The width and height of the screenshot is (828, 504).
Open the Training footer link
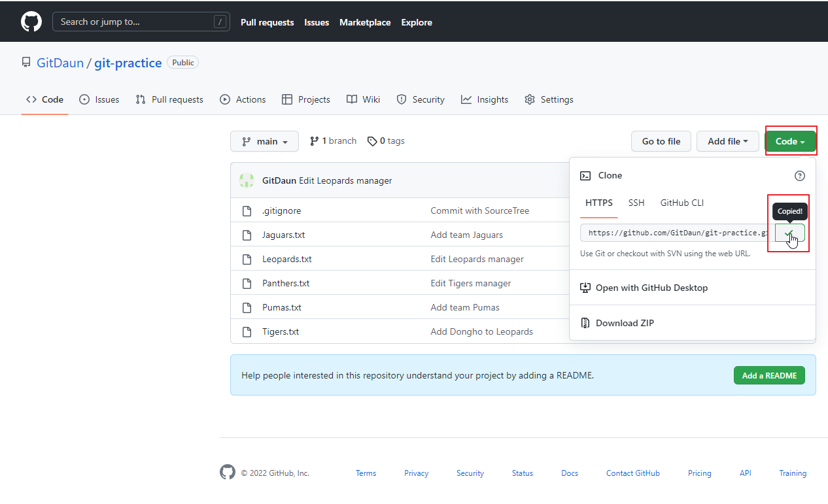coord(793,473)
